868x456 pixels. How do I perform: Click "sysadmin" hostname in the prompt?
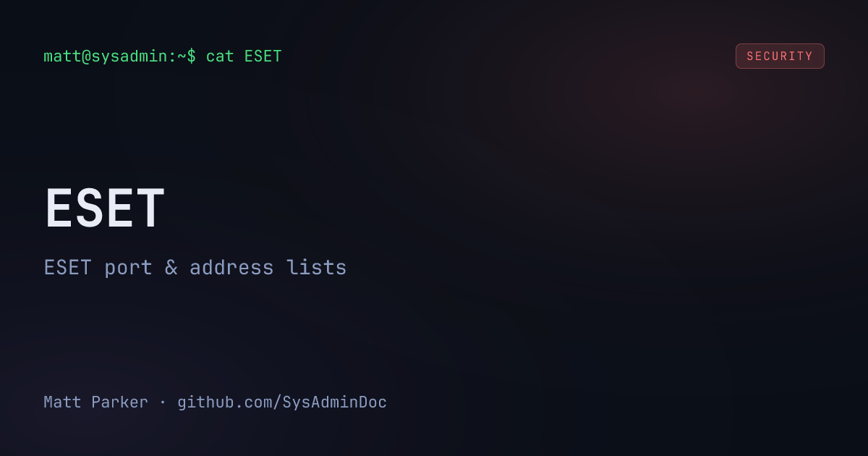pos(129,56)
